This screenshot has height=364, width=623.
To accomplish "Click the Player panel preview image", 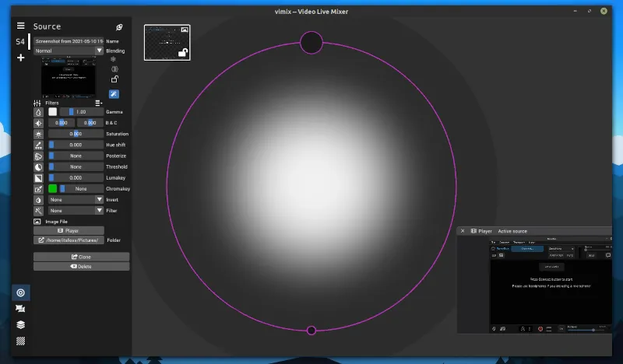I will [551, 285].
